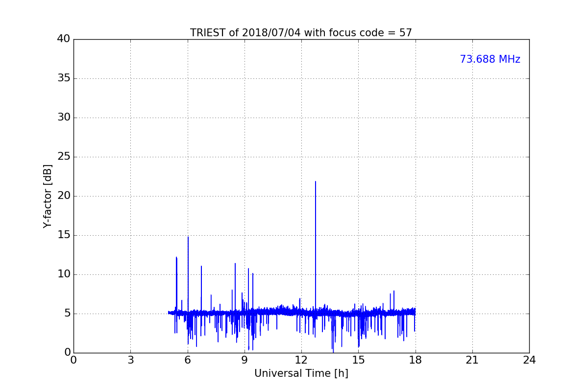The height and width of the screenshot is (392, 588).
Task: Click x-axis tick label '6'
Action: click(187, 360)
